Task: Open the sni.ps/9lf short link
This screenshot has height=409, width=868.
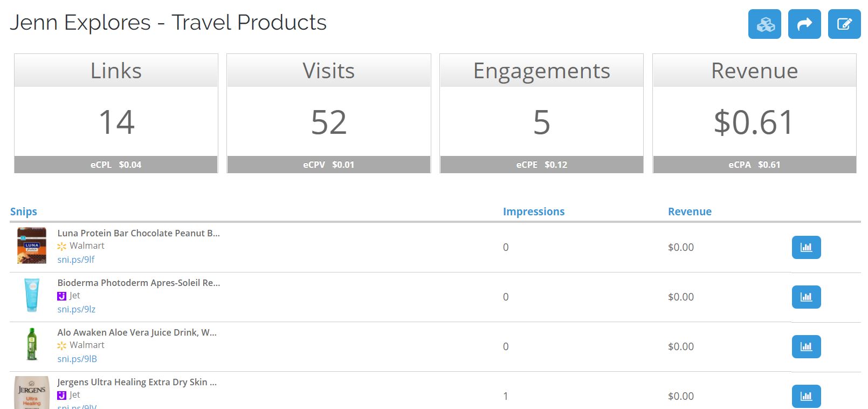Action: [x=76, y=260]
